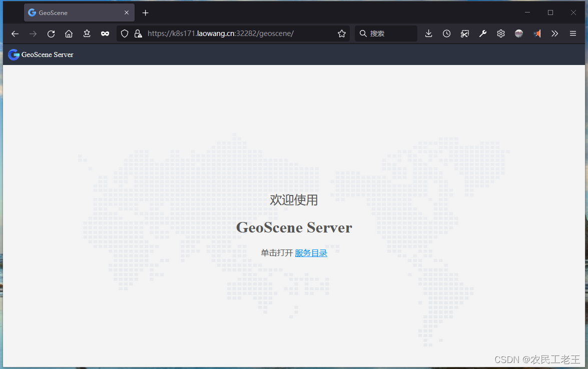Expand the toolbar overflow chevron

pyautogui.click(x=554, y=33)
